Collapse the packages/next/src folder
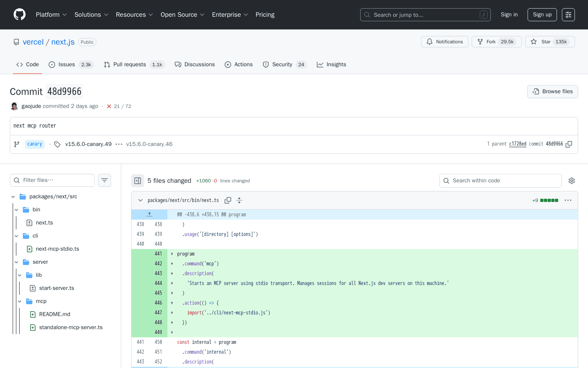This screenshot has width=588, height=368. 13,197
